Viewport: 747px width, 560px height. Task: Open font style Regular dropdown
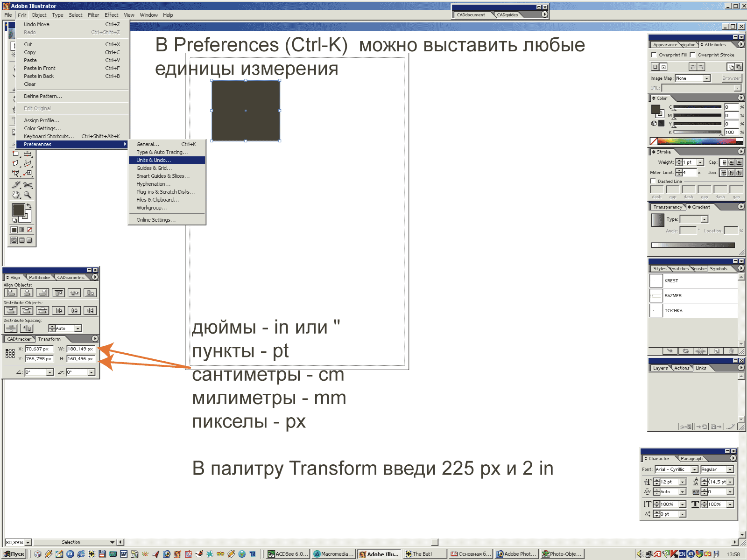pos(730,469)
